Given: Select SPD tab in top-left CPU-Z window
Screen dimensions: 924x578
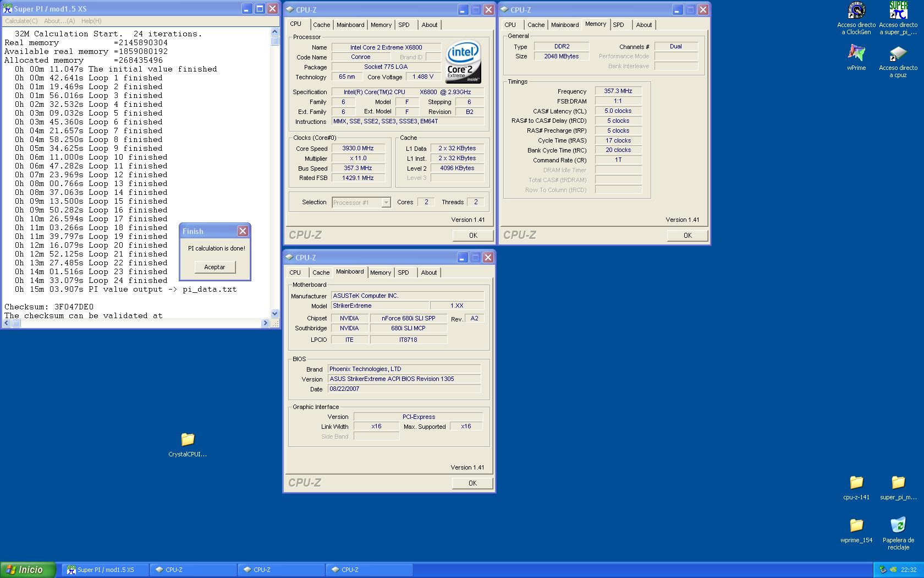Looking at the screenshot, I should (x=404, y=25).
